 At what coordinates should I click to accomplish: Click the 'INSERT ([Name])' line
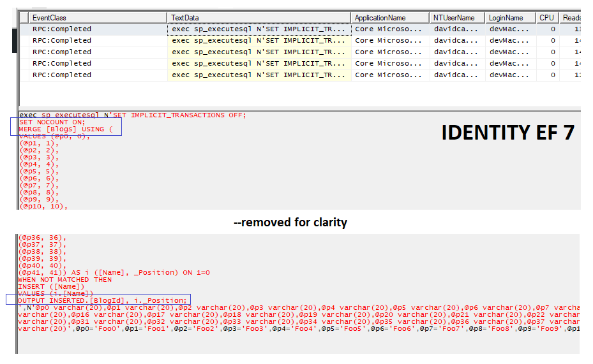(x=51, y=287)
